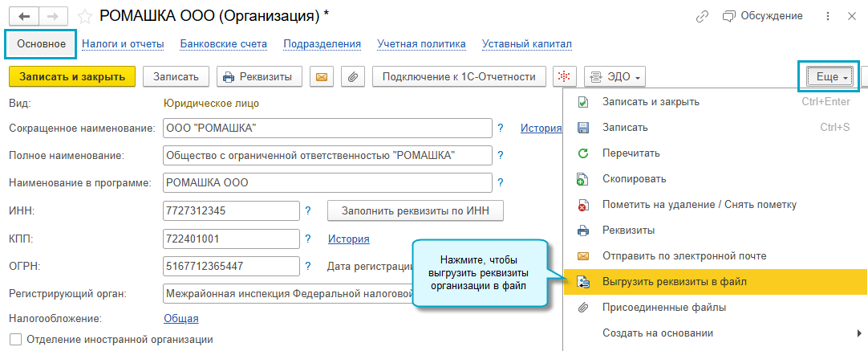The image size is (868, 351).
Task: Open the three-dot options menu in header
Action: (827, 16)
